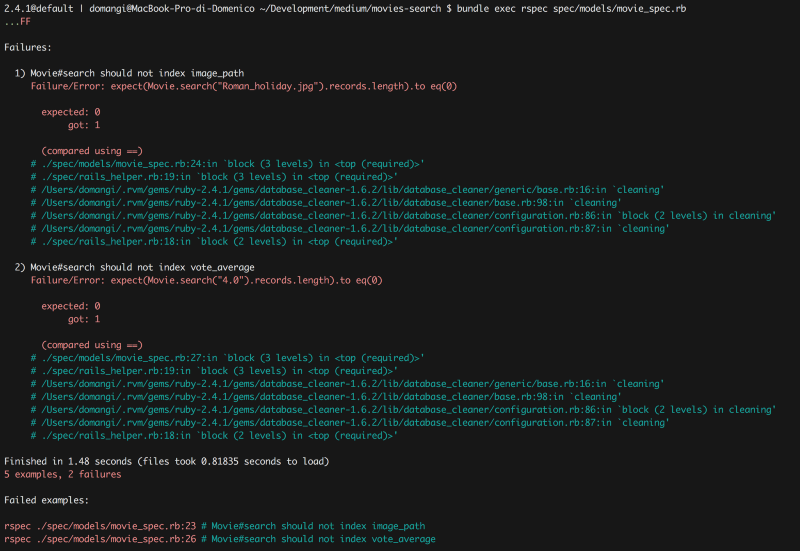Click the '5 examples, 2 failures' summary

point(63,474)
